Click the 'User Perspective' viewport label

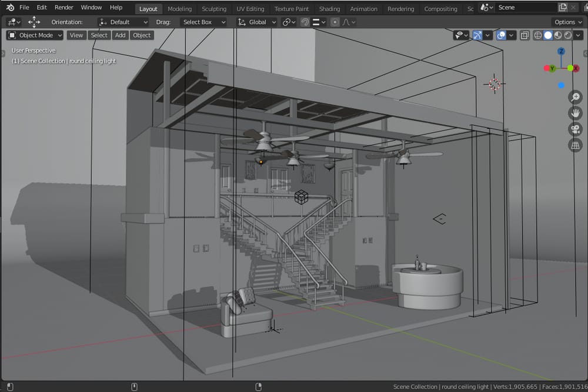[34, 50]
